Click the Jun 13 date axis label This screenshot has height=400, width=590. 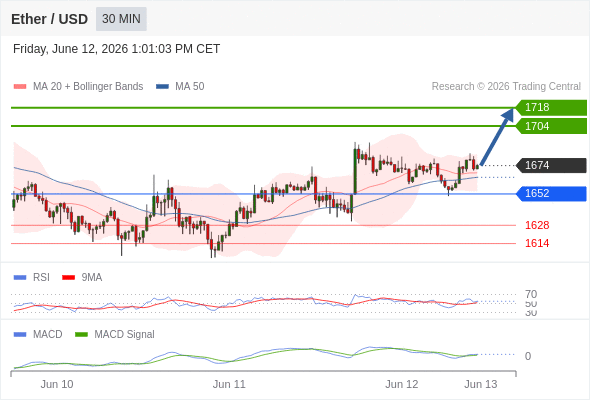tap(481, 384)
